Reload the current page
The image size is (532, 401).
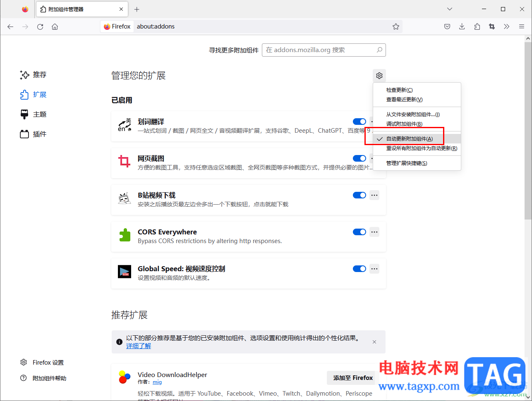[40, 26]
